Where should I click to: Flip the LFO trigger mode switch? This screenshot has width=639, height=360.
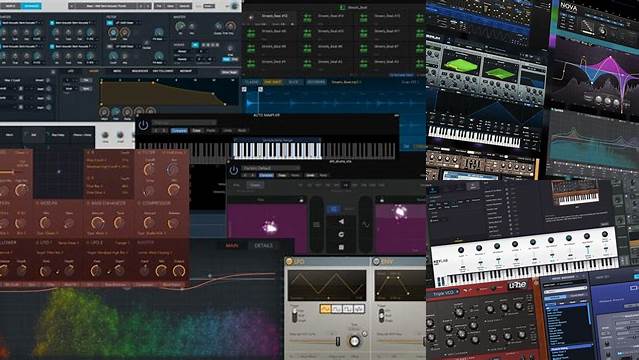coord(294,315)
